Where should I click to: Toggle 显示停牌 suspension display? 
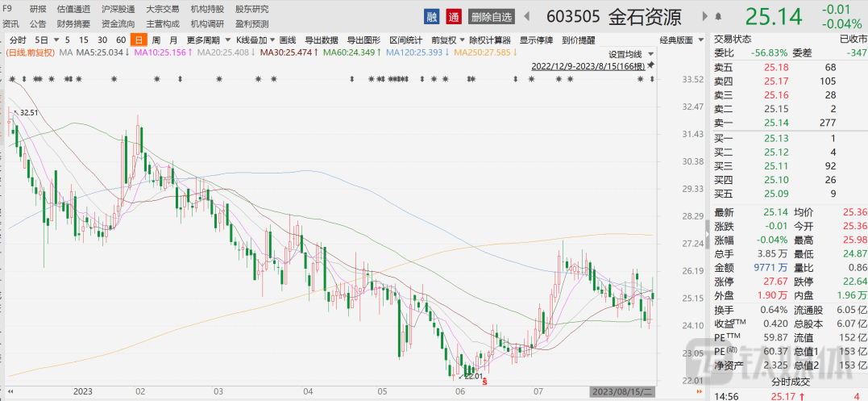tap(536, 40)
